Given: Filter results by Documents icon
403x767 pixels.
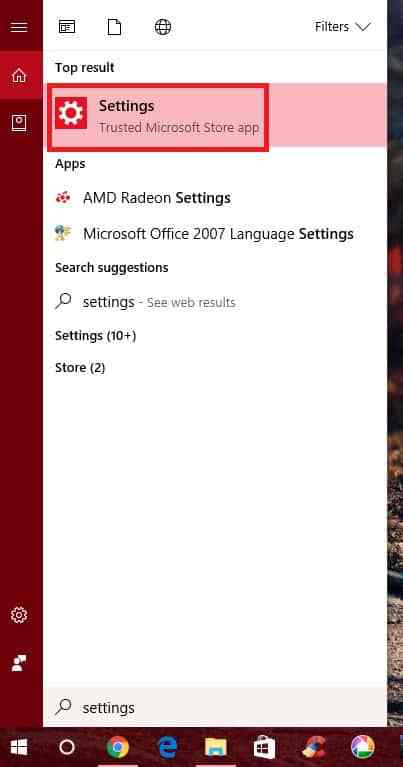Looking at the screenshot, I should pyautogui.click(x=114, y=26).
